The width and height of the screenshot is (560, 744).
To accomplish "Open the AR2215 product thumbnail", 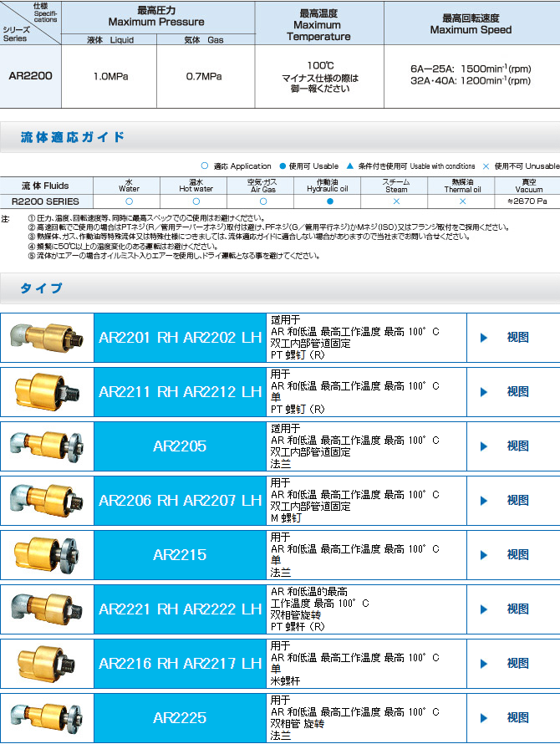I will (47, 555).
